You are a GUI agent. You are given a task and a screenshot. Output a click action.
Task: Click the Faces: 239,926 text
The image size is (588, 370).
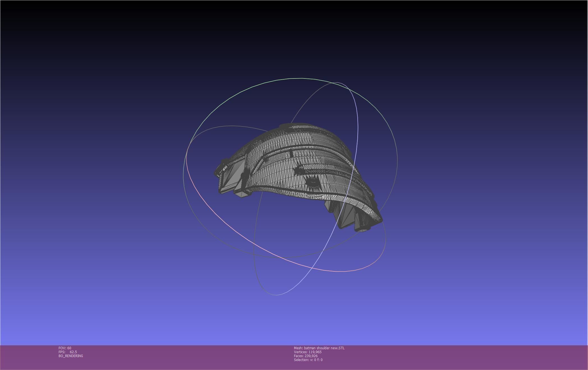[x=306, y=356]
